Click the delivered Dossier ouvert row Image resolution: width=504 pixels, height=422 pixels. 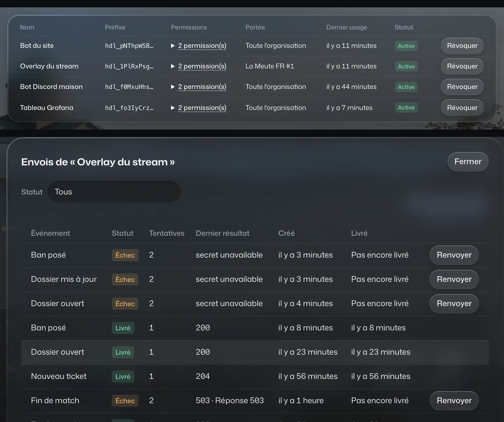(255, 352)
